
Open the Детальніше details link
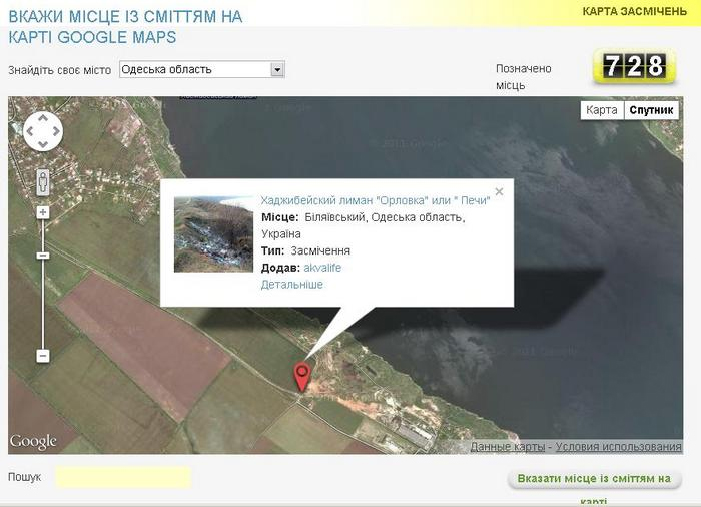pyautogui.click(x=291, y=285)
